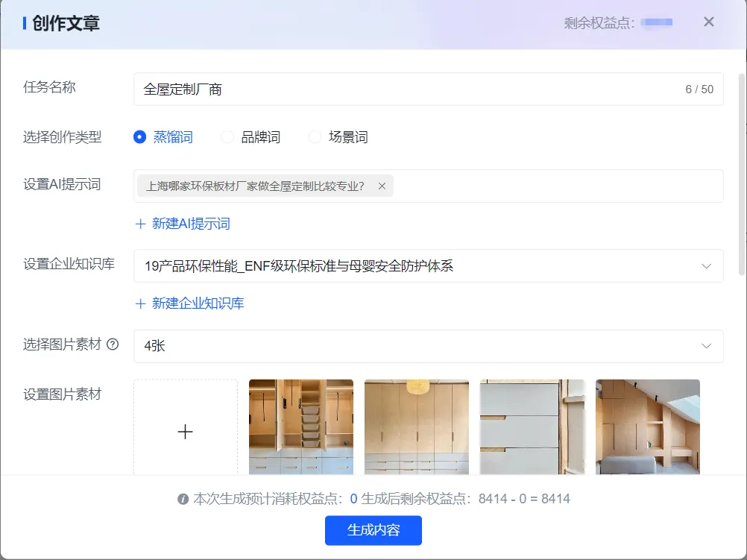The height and width of the screenshot is (560, 747).
Task: Select the 场景词 radio option
Action: point(315,137)
